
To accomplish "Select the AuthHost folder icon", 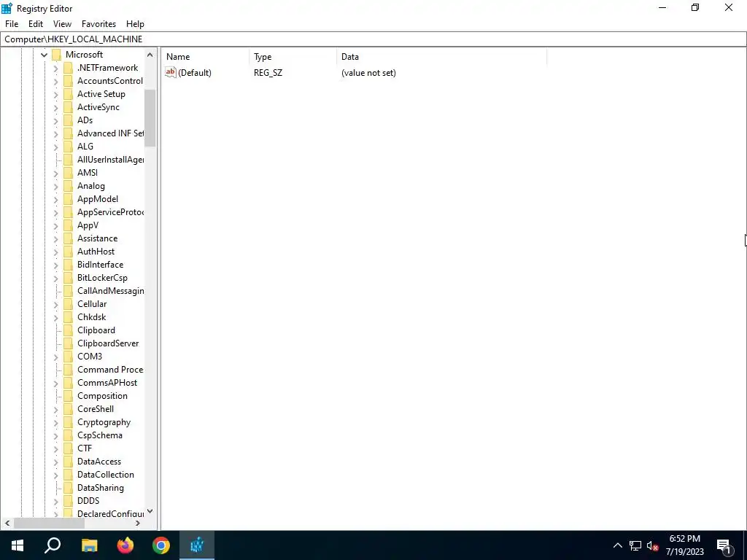I will coord(68,252).
